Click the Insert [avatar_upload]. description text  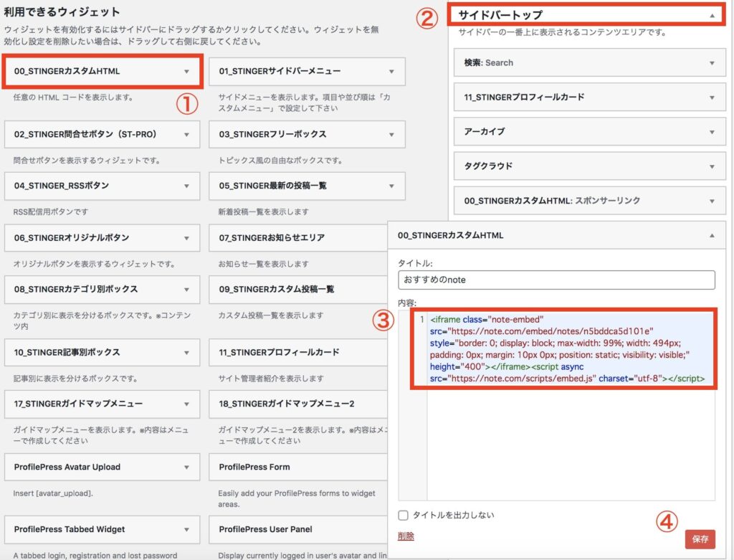(x=53, y=493)
